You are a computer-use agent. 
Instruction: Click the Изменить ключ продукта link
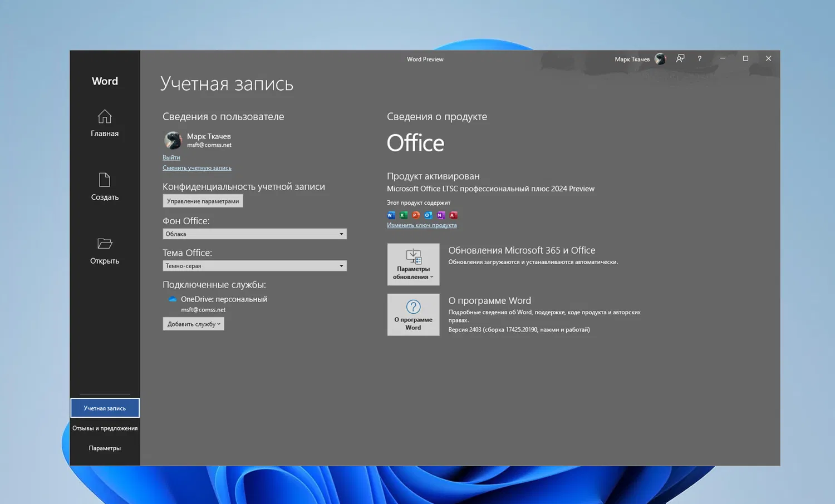click(x=422, y=225)
